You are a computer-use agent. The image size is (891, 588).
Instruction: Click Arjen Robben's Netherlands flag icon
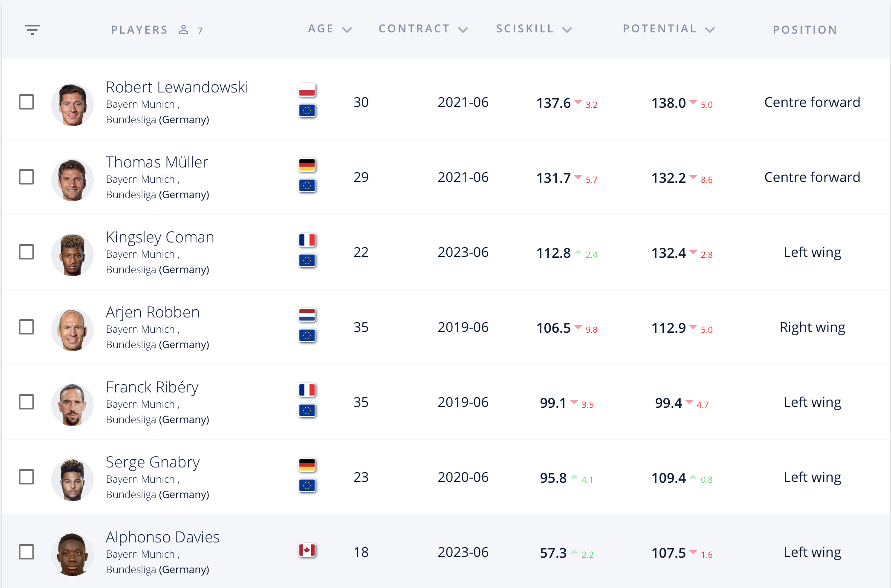307,315
